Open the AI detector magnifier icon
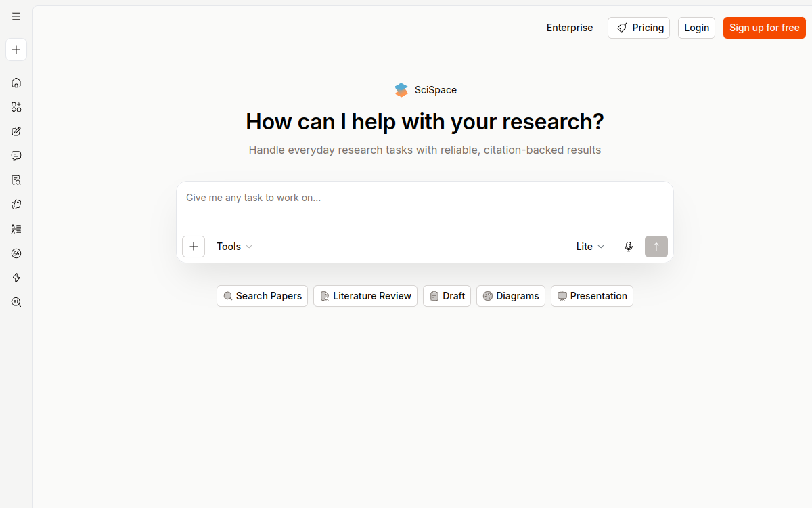 click(x=16, y=302)
